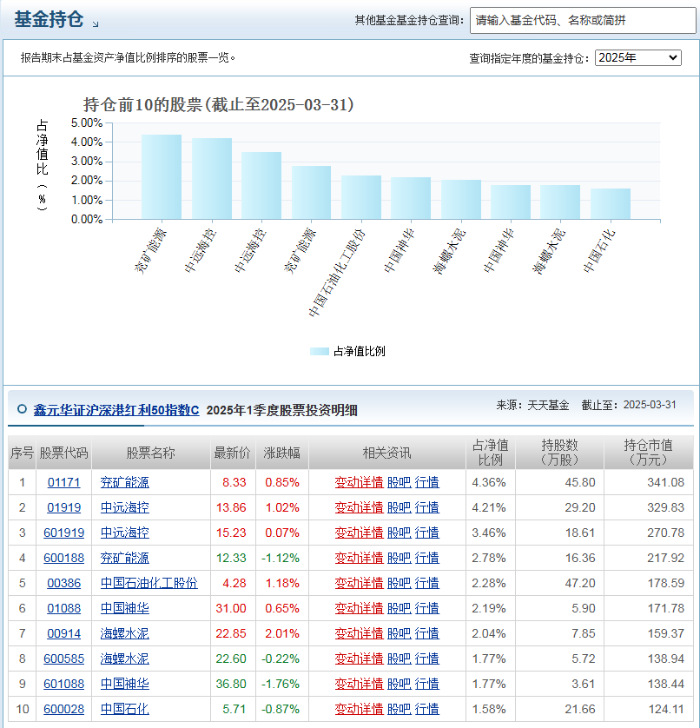Open 兖矿能源 name link in row 1
This screenshot has width=700, height=728.
[x=125, y=482]
